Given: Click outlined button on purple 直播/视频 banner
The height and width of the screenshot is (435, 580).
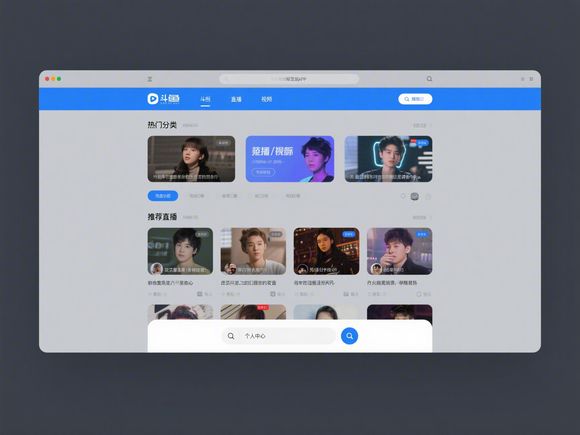Looking at the screenshot, I should pos(263,172).
